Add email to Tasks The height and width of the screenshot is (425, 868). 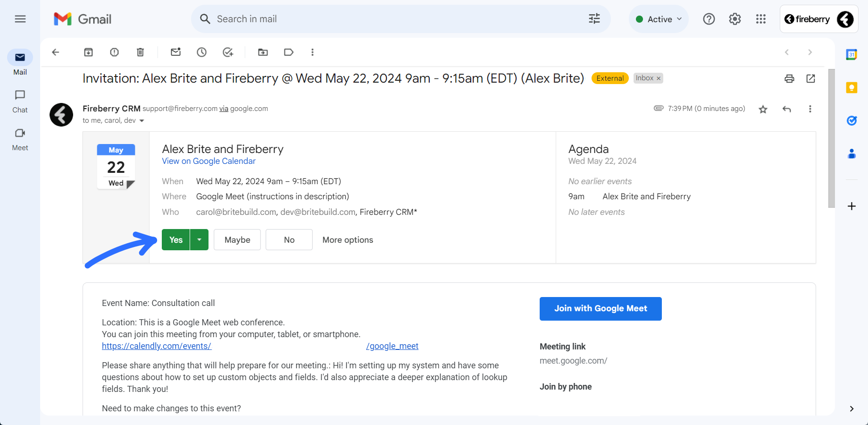click(x=228, y=52)
